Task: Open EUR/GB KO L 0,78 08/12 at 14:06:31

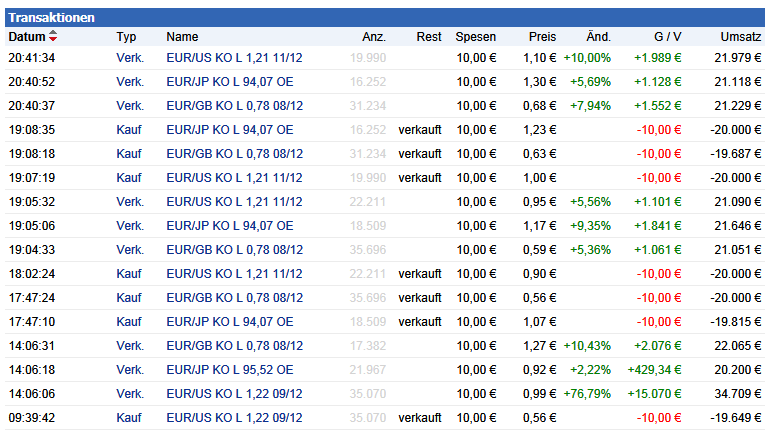Action: [x=235, y=346]
